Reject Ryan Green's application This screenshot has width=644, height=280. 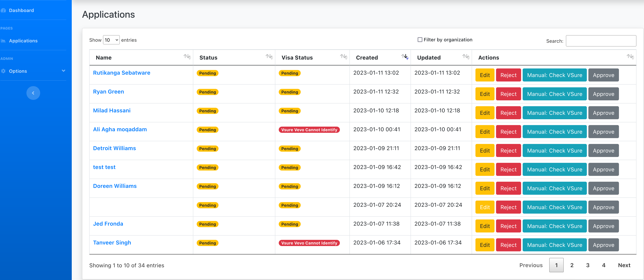point(508,94)
